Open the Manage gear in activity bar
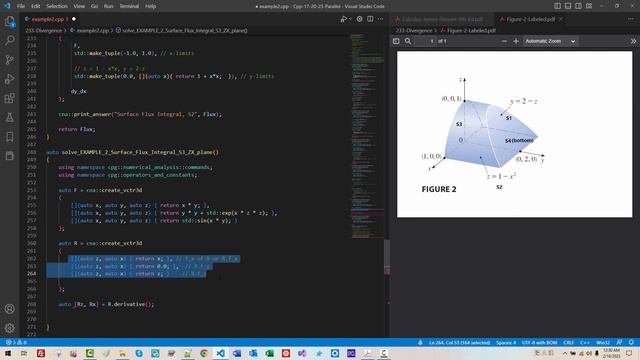 [9, 327]
